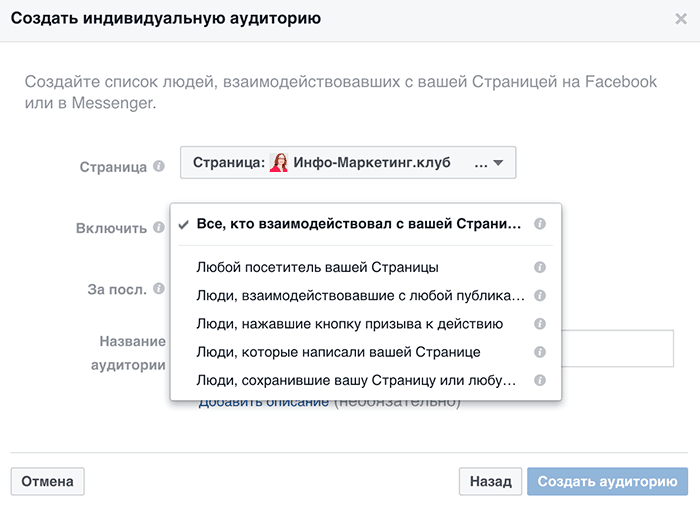Open info for 'Все, кто взаимодействовал' option
The height and width of the screenshot is (505, 700).
pos(540,224)
